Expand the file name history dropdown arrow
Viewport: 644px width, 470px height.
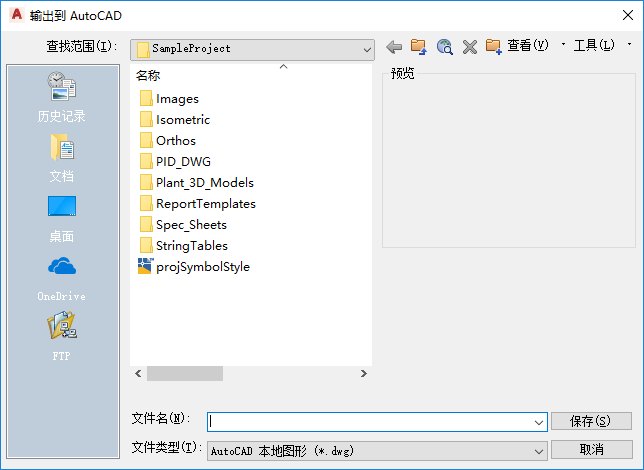tap(539, 422)
